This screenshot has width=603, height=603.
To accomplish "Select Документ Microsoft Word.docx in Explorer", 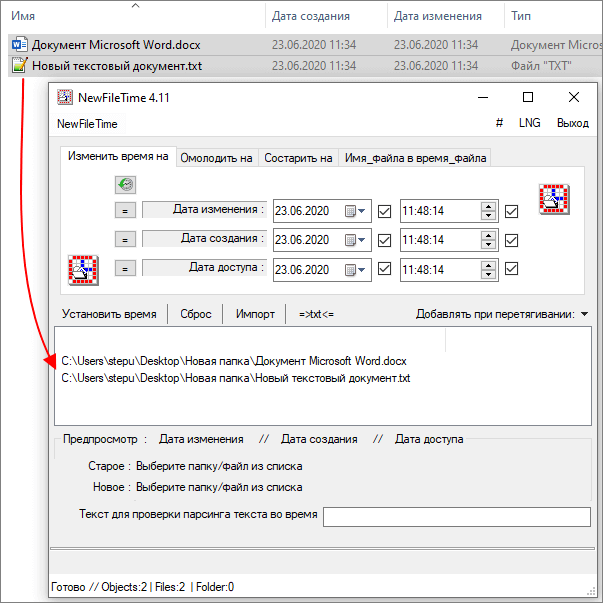I will (116, 45).
